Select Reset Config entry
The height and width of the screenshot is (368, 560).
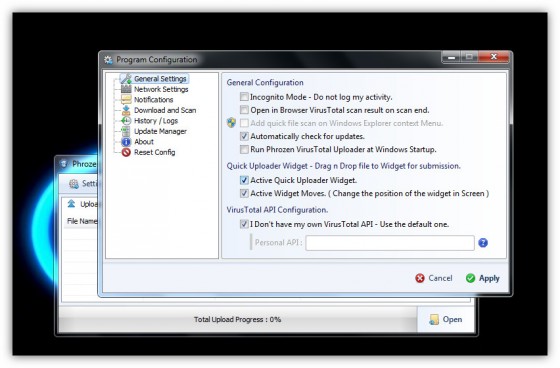coord(155,153)
